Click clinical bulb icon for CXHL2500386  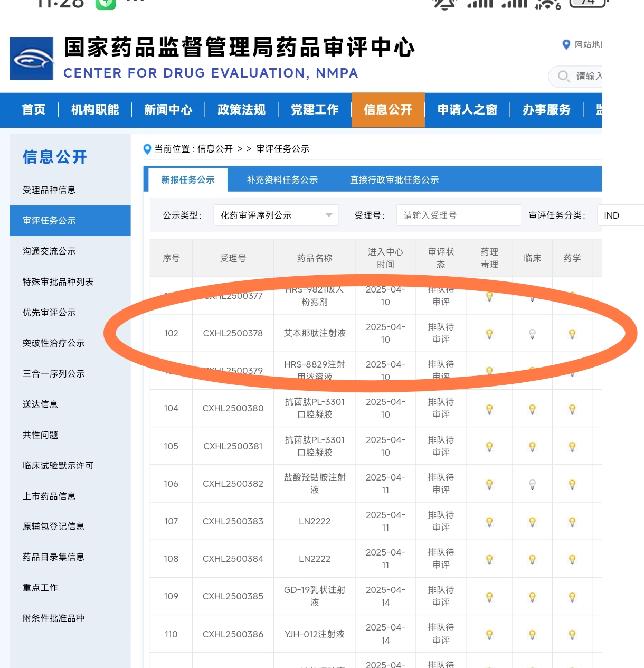[532, 635]
